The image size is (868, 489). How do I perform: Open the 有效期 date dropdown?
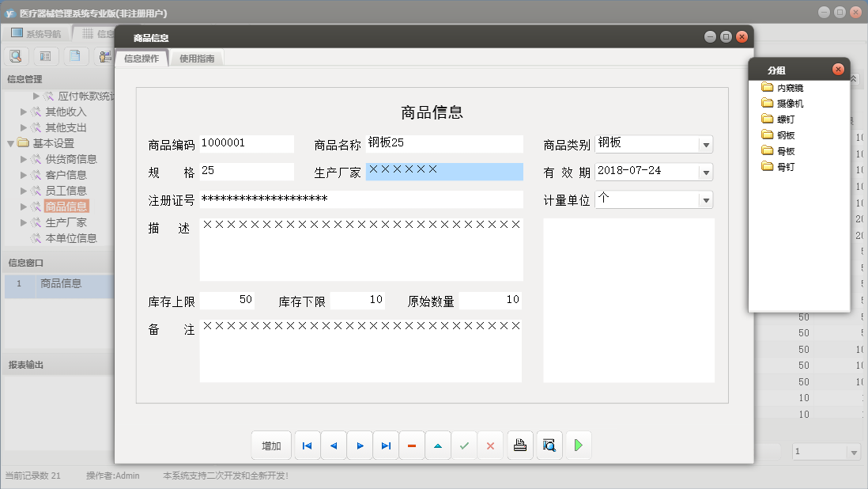[706, 172]
